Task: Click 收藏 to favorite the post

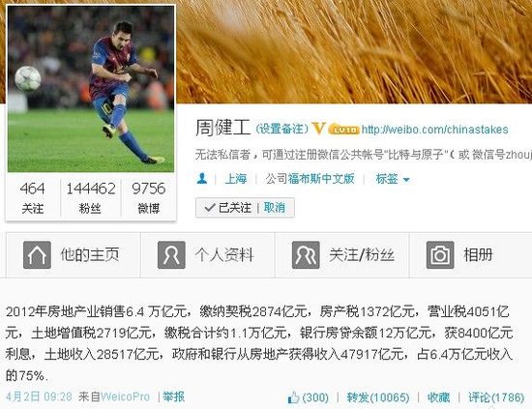Action: [x=439, y=397]
